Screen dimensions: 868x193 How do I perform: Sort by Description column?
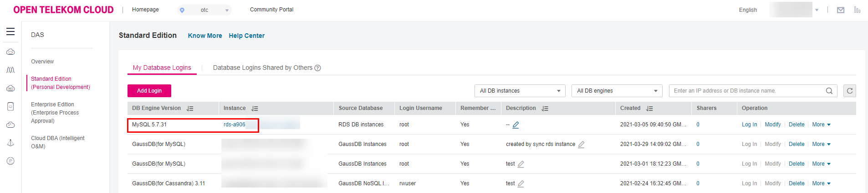tap(545, 109)
